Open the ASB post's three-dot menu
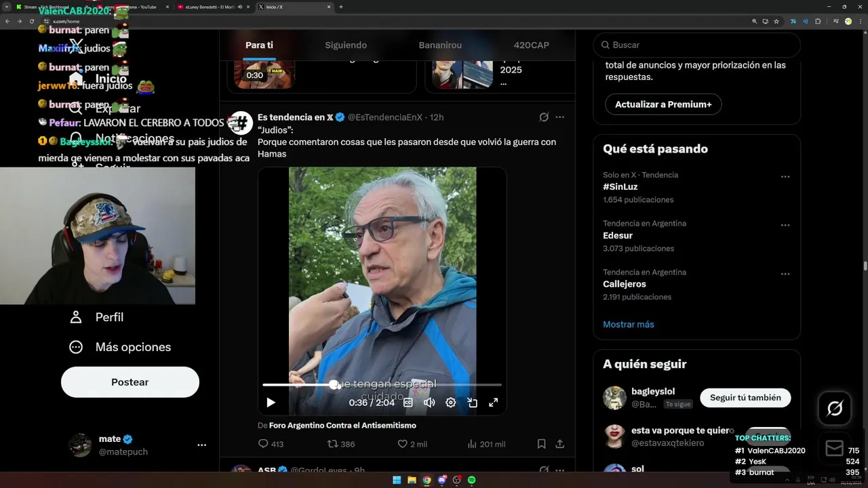This screenshot has height=488, width=868. click(x=560, y=470)
